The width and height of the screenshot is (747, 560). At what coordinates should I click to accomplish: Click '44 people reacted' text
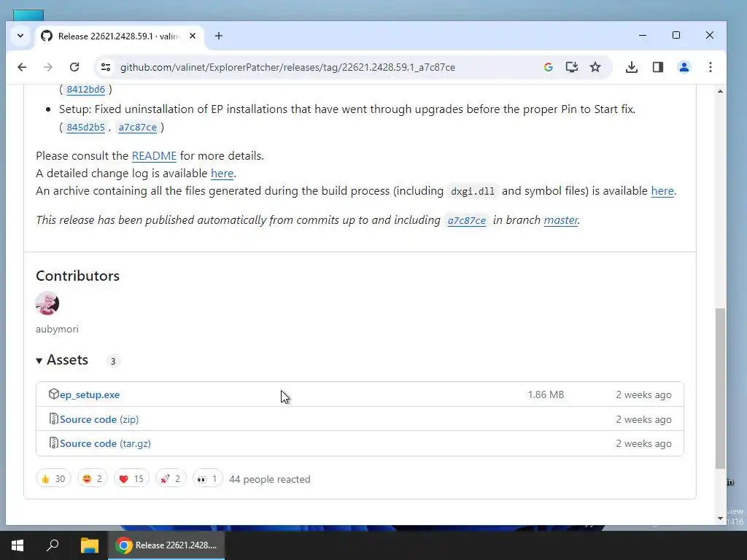click(270, 479)
